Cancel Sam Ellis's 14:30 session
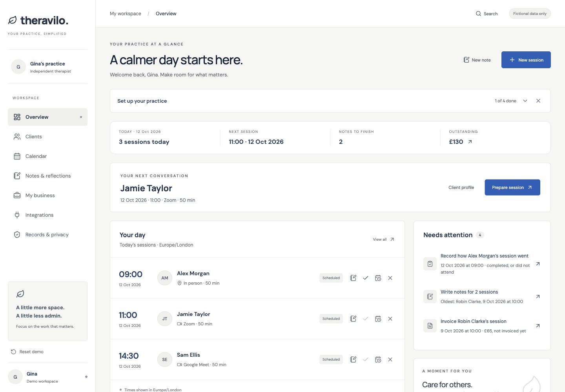 [x=390, y=359]
